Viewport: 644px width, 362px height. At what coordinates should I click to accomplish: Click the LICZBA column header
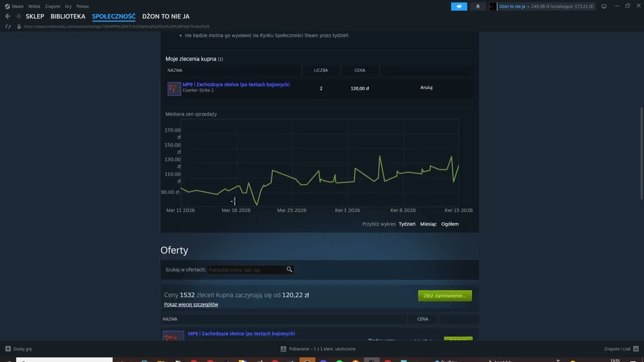(x=321, y=70)
